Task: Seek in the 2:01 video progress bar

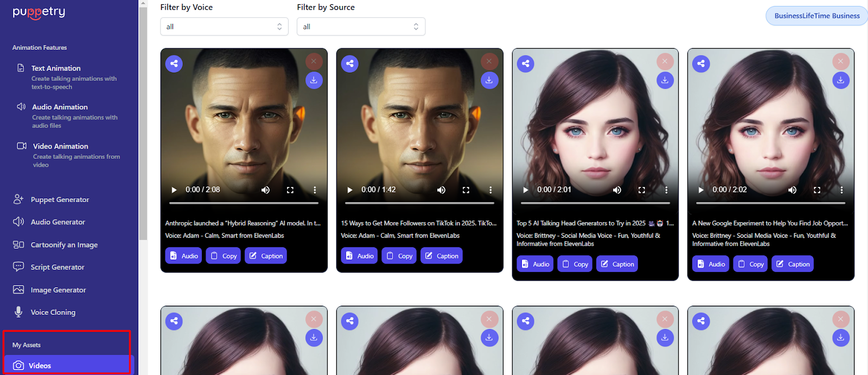Action: (595, 203)
